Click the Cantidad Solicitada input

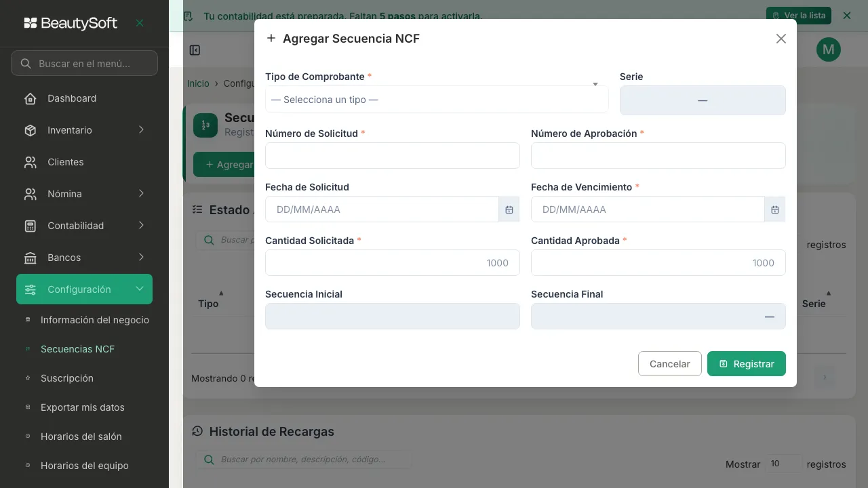392,262
